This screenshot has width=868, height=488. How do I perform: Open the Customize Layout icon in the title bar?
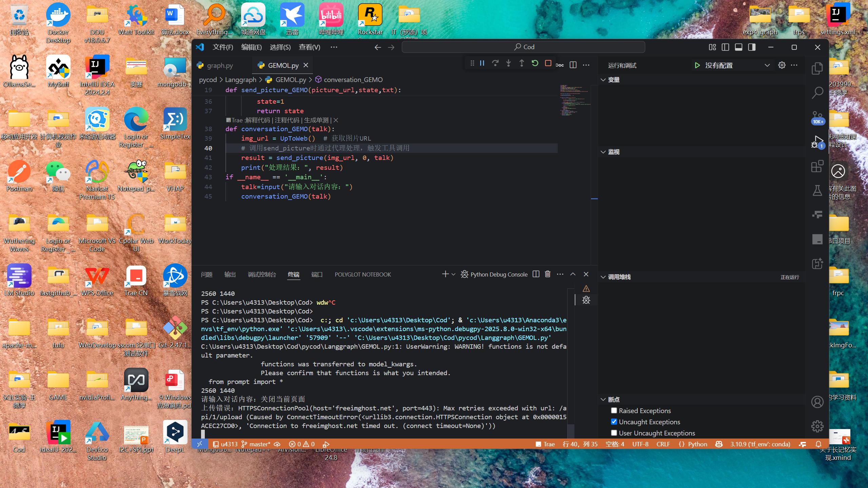pyautogui.click(x=712, y=47)
